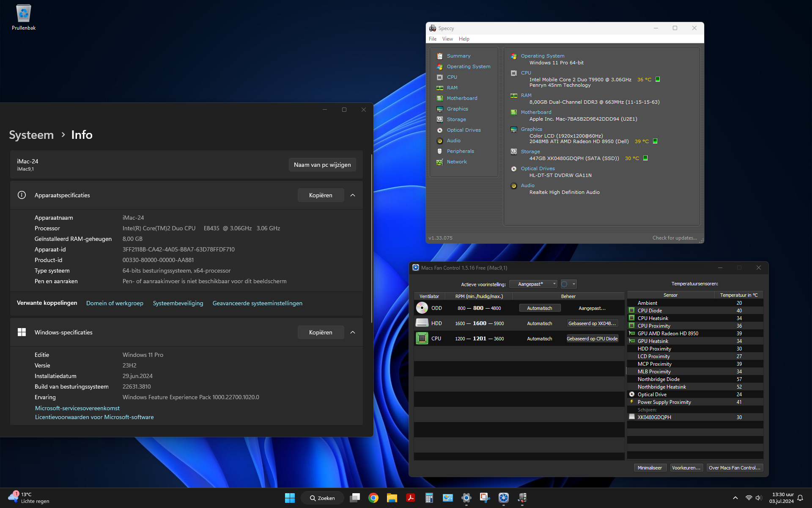The image size is (812, 508).
Task: Click the Motherboard heading in Speccy summary
Action: [536, 112]
